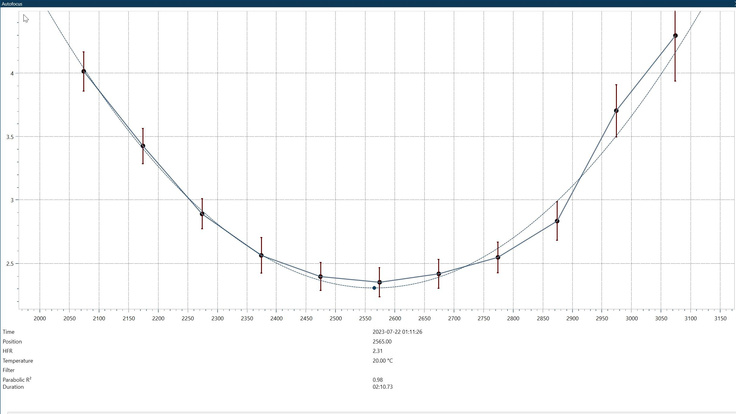Image resolution: width=736 pixels, height=414 pixels.
Task: Select the data point at focuser position 2975
Action: 616,111
